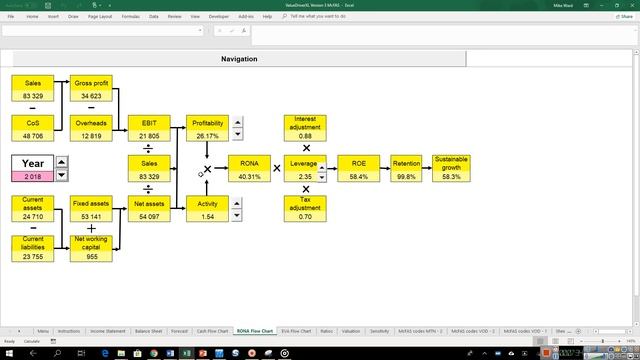Open the Ribbon Display Options icon
Viewport: 640px width, 360px height.
586,5
